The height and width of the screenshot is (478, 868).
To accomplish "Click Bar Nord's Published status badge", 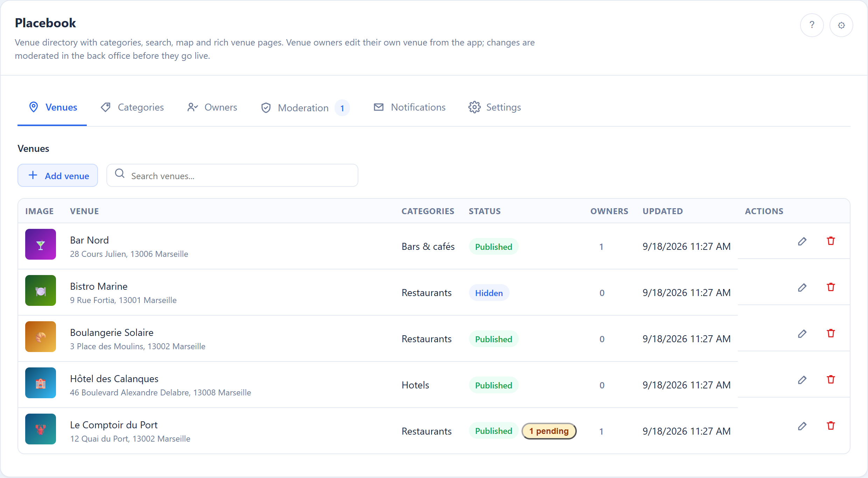I will (x=493, y=247).
